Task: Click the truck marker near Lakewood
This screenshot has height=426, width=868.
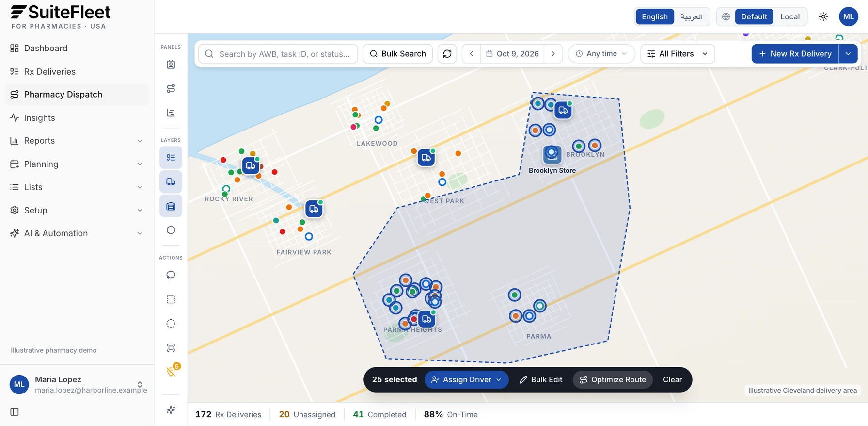Action: [x=426, y=158]
